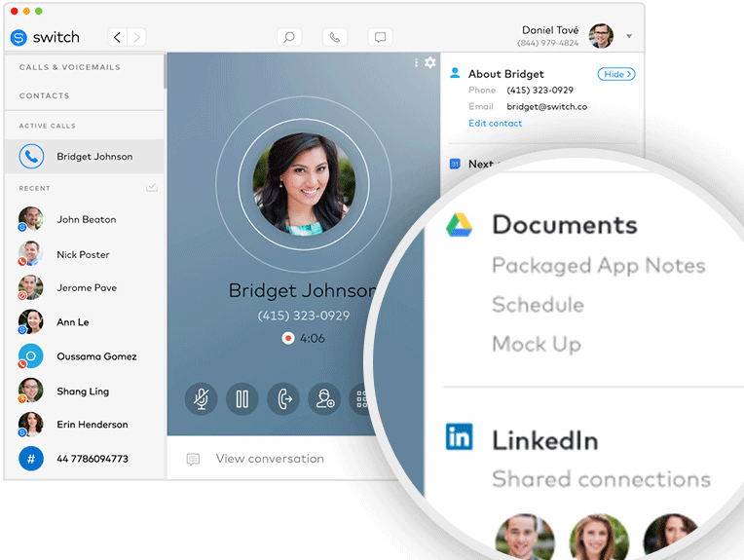744x560 pixels.
Task: Click the sidebar scrollbar handle
Action: pos(166,71)
